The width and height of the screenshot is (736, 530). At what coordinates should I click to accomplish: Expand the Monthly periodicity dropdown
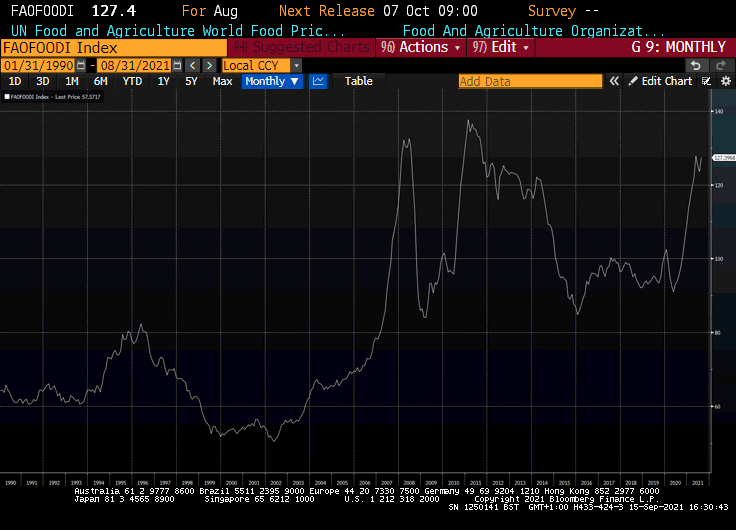272,81
